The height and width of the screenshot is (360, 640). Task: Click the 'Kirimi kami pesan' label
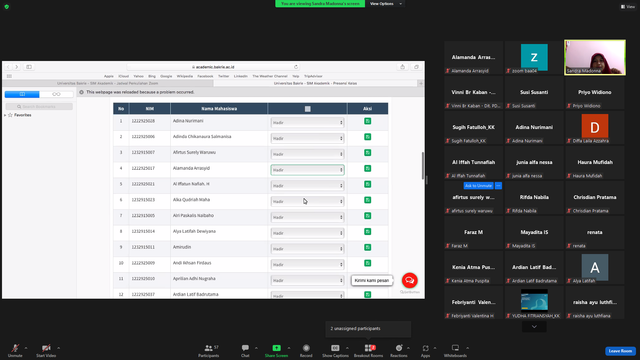point(371,280)
